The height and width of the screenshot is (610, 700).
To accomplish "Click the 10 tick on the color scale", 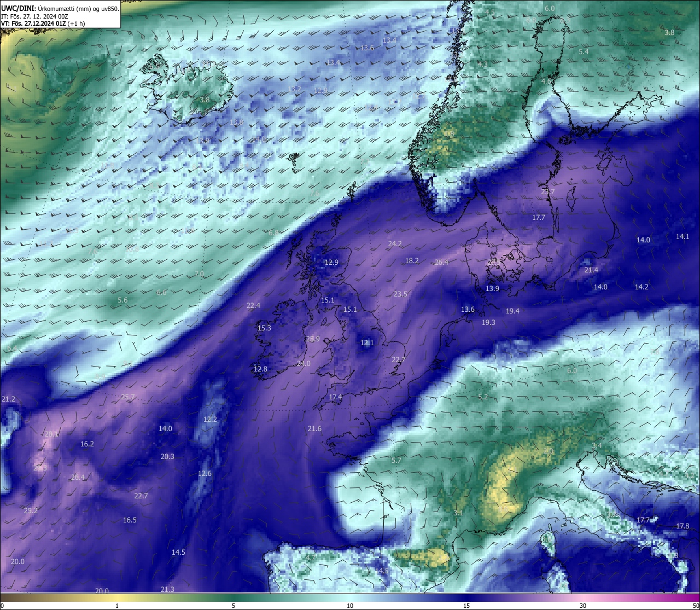I will tap(350, 606).
